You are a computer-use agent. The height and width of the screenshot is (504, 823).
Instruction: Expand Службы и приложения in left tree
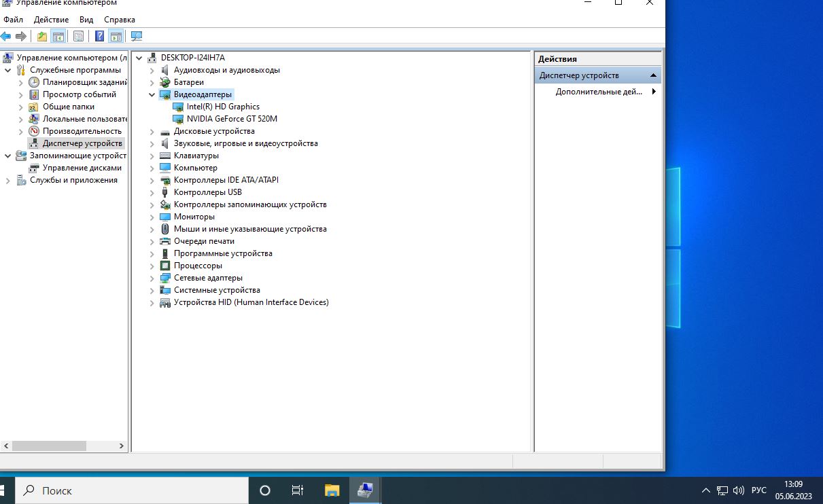[x=8, y=180]
